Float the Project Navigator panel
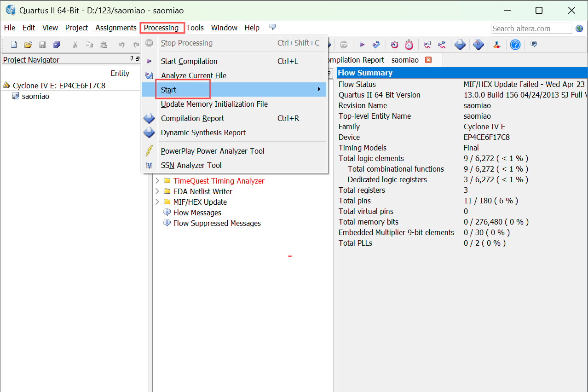The width and height of the screenshot is (588, 392). coord(137,59)
